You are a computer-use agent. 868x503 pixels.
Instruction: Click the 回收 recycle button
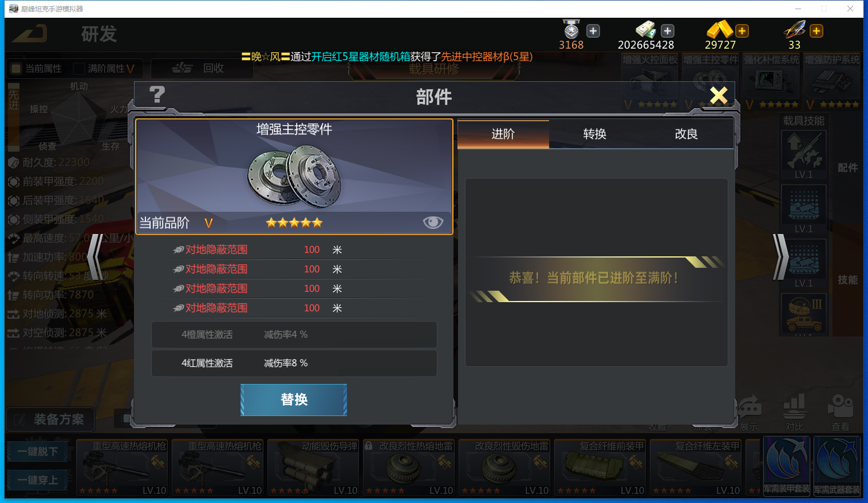(x=198, y=68)
